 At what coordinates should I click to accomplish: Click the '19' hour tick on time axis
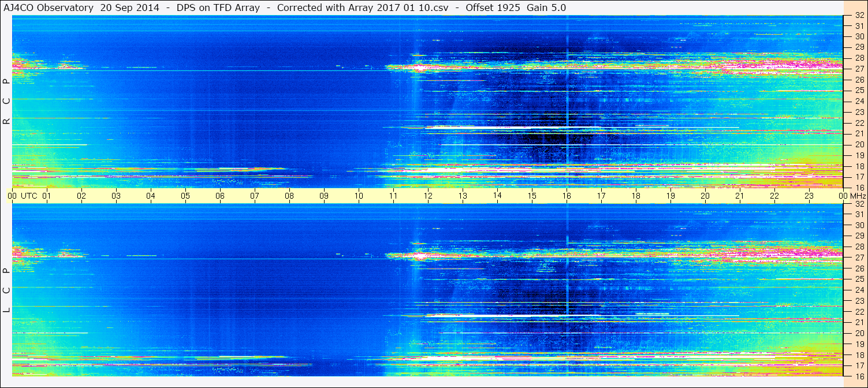pos(670,196)
